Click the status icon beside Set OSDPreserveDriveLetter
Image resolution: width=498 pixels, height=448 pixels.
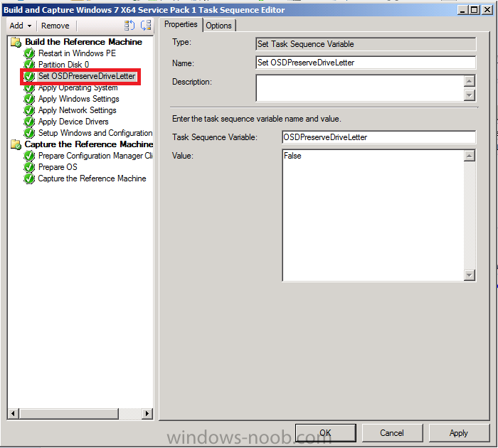[29, 76]
